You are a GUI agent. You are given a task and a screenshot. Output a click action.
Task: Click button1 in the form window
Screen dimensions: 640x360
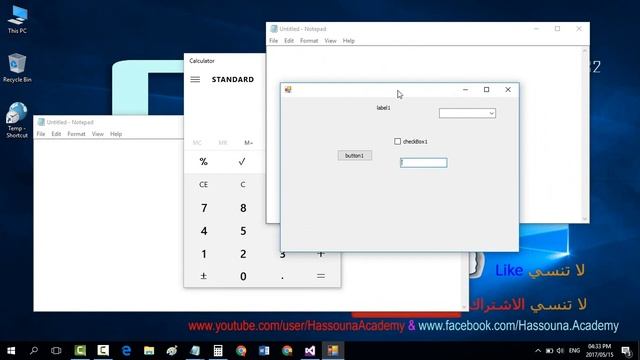[x=355, y=156]
